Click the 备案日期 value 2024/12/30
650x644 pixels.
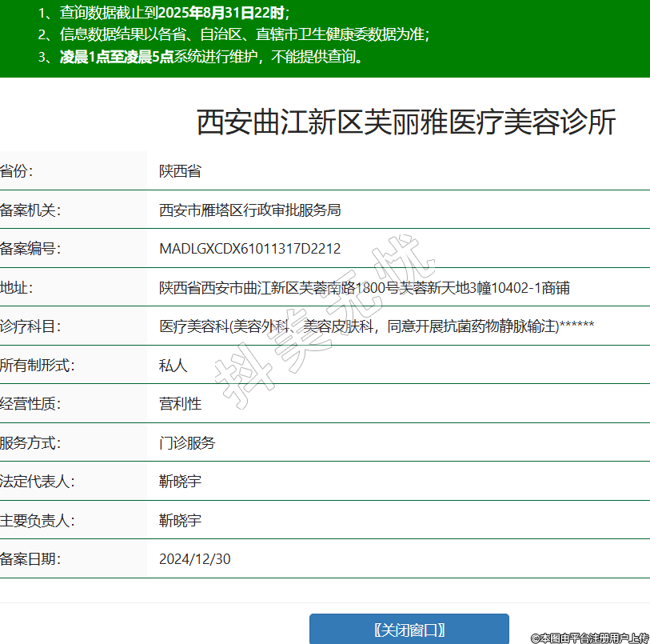click(x=195, y=559)
